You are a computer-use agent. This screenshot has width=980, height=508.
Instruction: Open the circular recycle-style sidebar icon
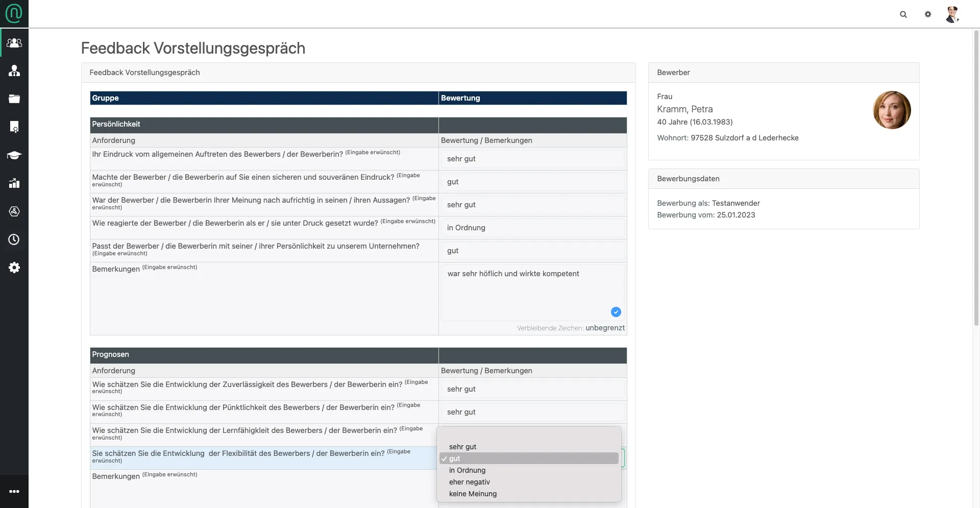pos(14,211)
